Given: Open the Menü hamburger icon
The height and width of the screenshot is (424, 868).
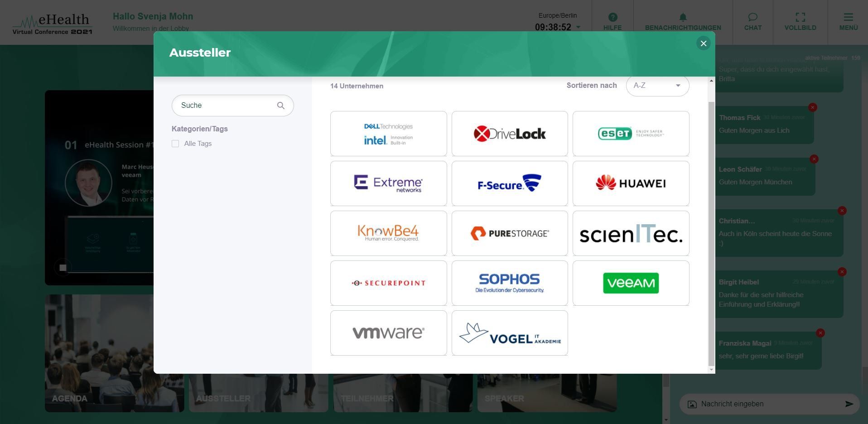Looking at the screenshot, I should [848, 17].
